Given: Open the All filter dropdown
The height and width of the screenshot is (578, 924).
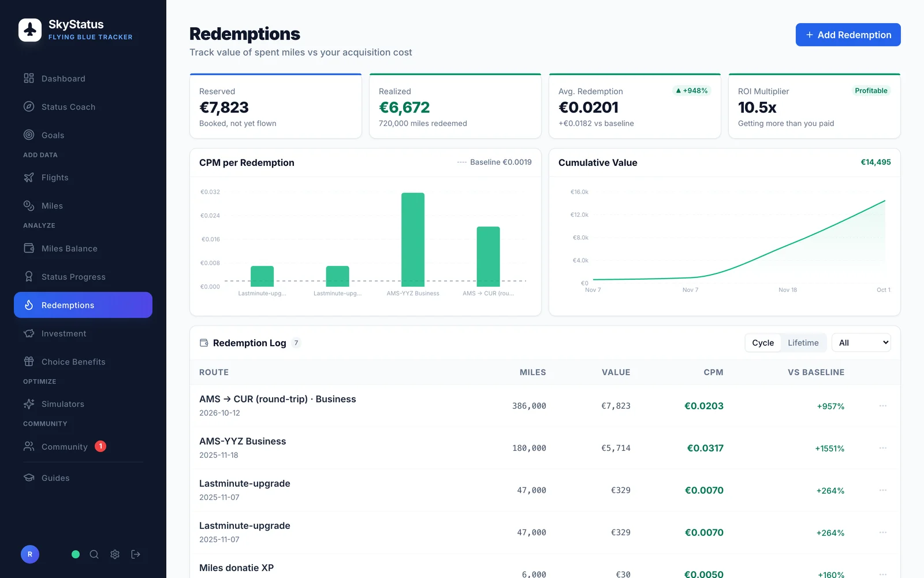Looking at the screenshot, I should [861, 343].
